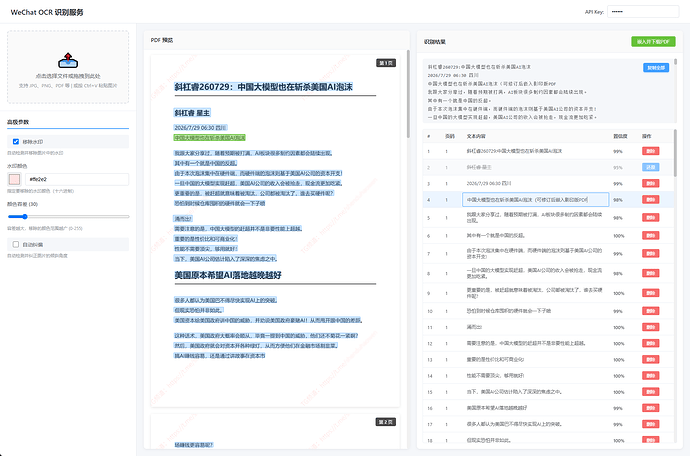690x456 pixels.
Task: Delete result row 6
Action: click(650, 235)
